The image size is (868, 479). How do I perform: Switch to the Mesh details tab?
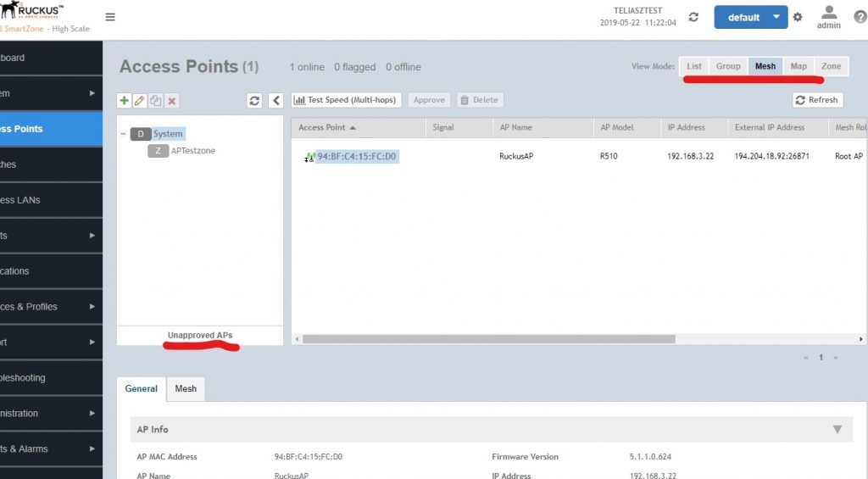[x=186, y=389]
